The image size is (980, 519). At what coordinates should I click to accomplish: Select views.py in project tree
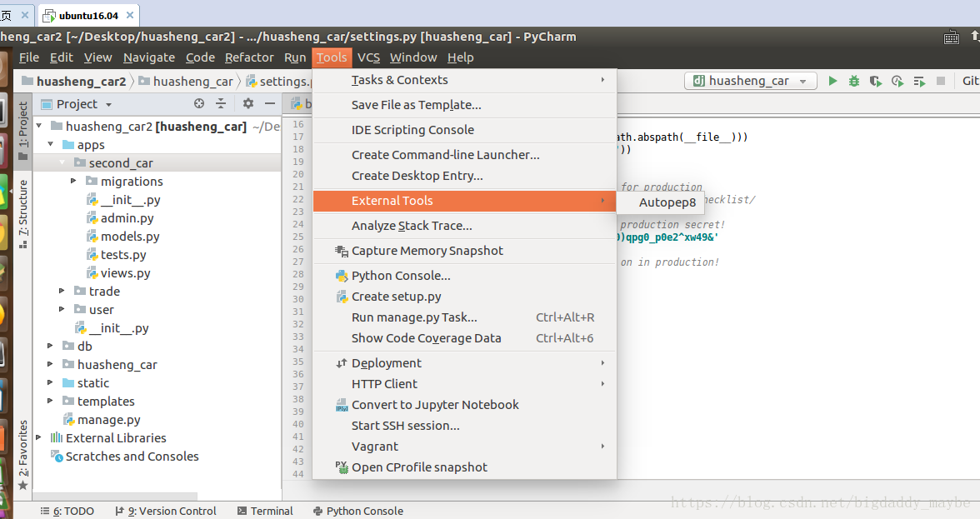(x=125, y=273)
